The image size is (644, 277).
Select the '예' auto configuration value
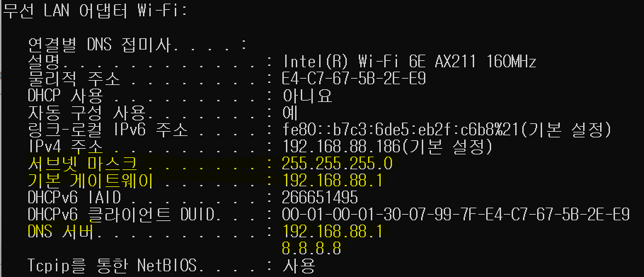tap(291, 113)
